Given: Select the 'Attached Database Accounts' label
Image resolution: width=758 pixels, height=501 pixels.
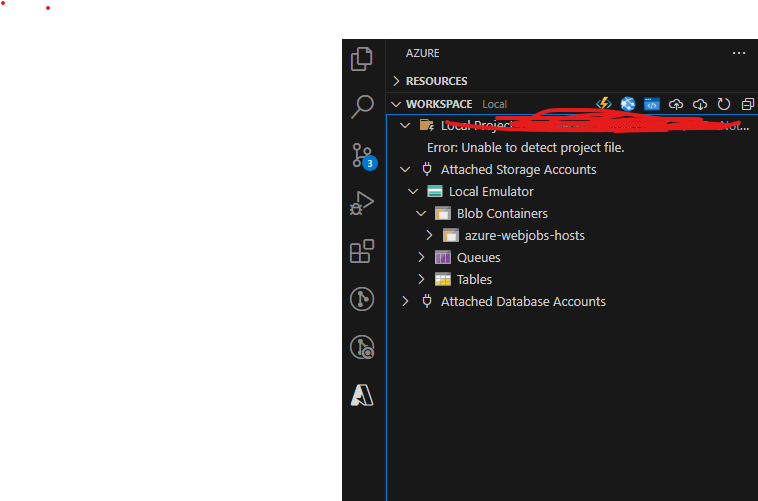Looking at the screenshot, I should (523, 301).
